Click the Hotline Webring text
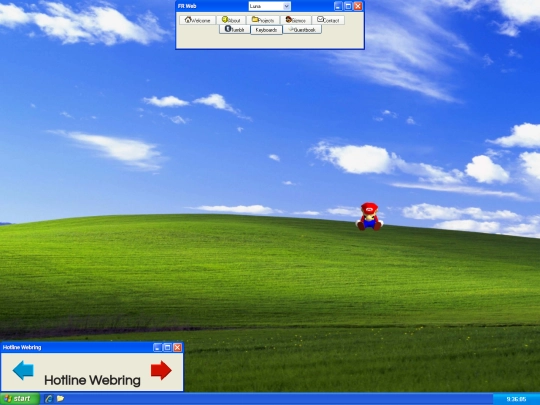This screenshot has height=405, width=540. (x=92, y=380)
